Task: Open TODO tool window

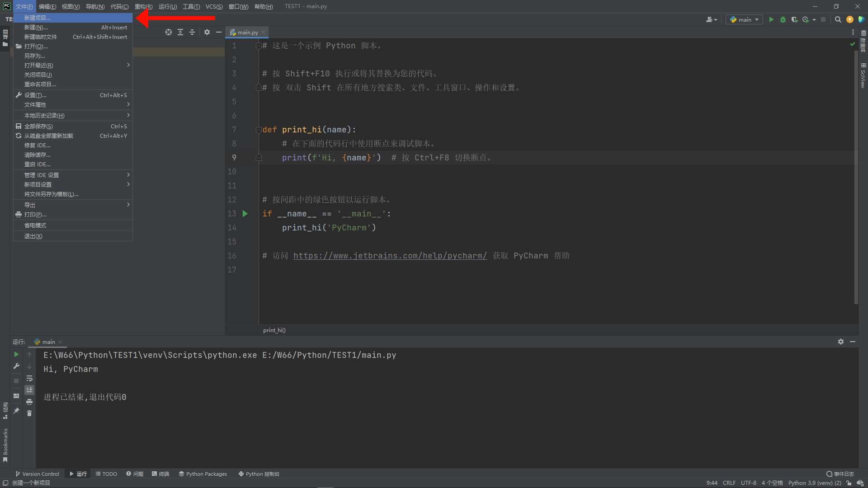Action: coord(106,474)
